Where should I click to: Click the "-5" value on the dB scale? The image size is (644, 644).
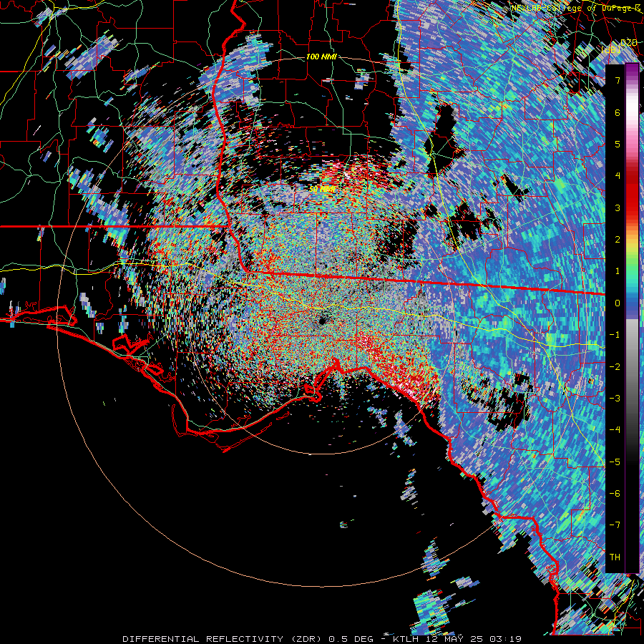[x=615, y=462]
